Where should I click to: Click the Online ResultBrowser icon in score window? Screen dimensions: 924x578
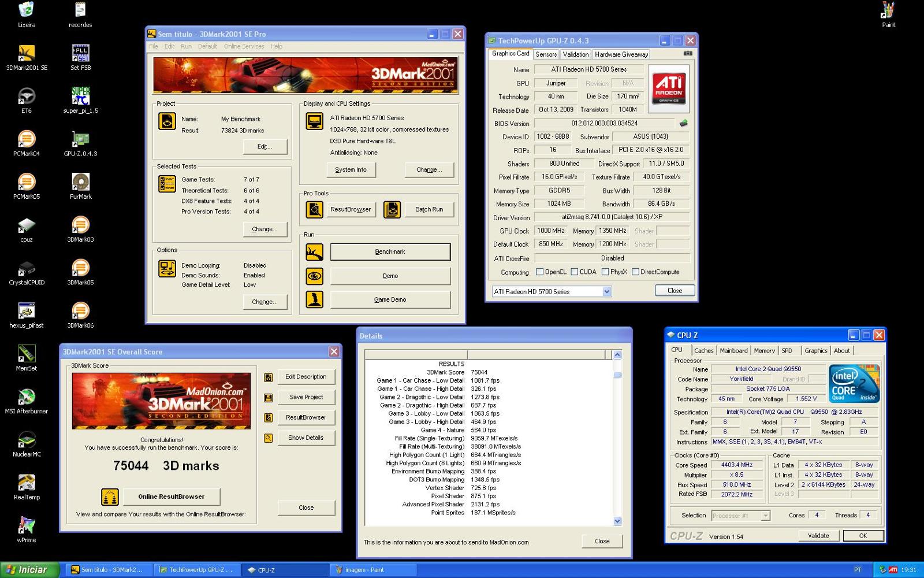click(110, 497)
